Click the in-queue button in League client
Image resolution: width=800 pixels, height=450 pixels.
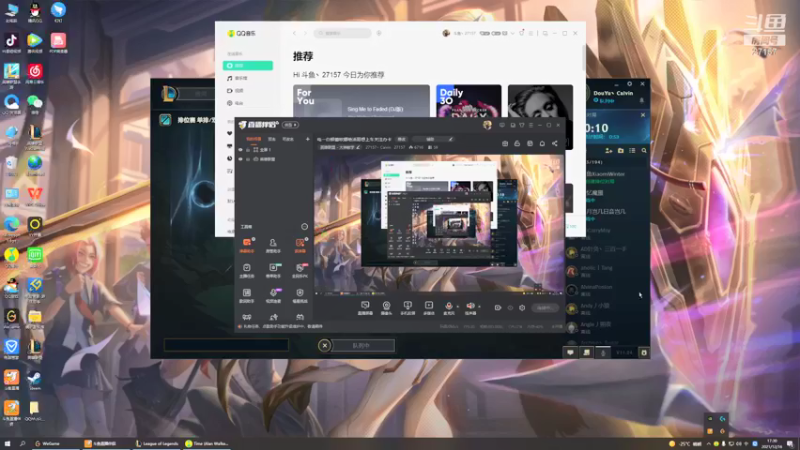click(x=362, y=345)
